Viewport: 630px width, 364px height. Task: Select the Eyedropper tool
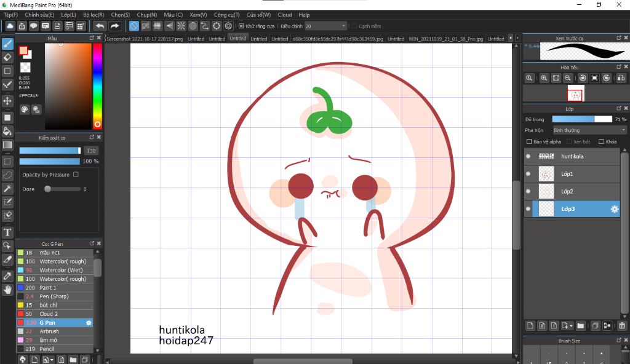pos(7,276)
